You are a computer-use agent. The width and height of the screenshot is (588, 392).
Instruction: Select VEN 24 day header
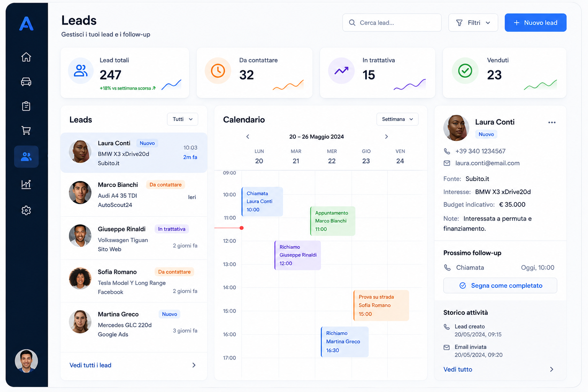[x=400, y=157]
